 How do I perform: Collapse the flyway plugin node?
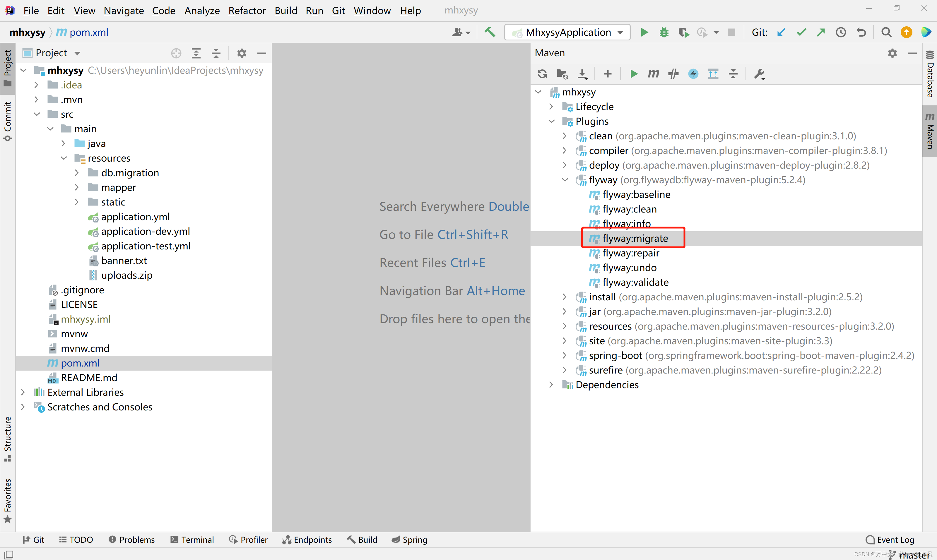(x=565, y=180)
